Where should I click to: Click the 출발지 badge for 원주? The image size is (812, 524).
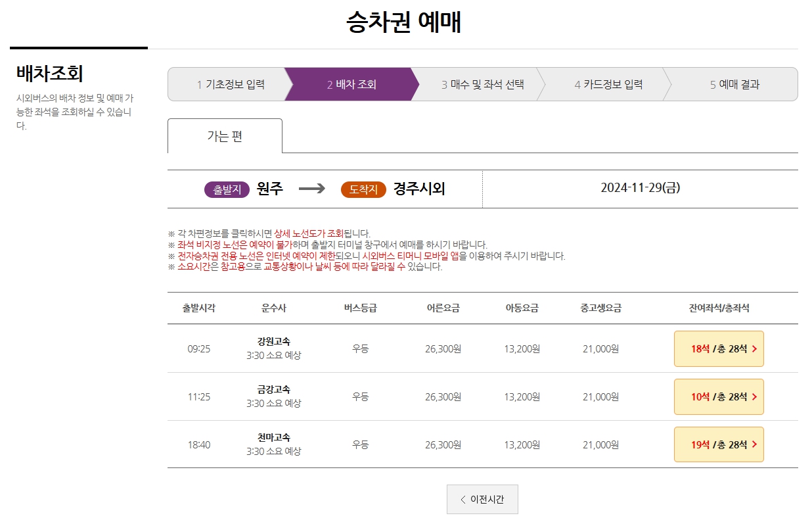[x=226, y=188]
